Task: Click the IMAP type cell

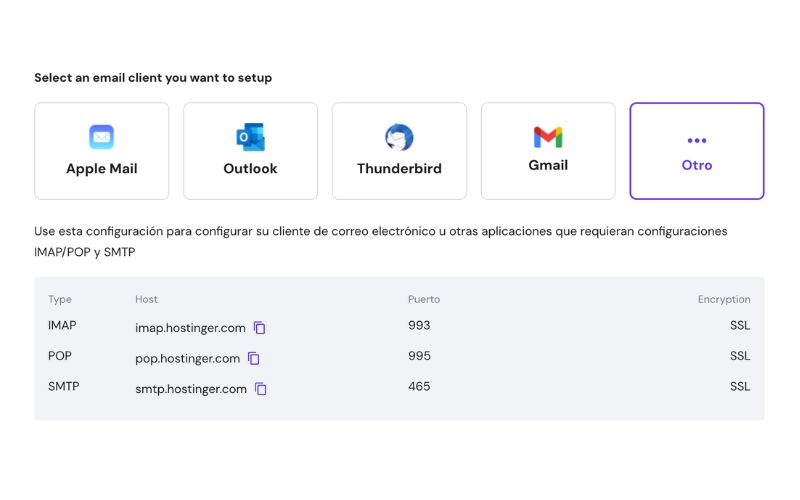Action: pyautogui.click(x=62, y=326)
